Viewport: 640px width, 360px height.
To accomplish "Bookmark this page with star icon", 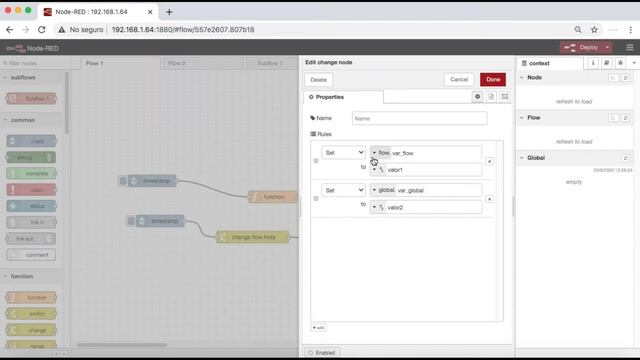I will (594, 29).
